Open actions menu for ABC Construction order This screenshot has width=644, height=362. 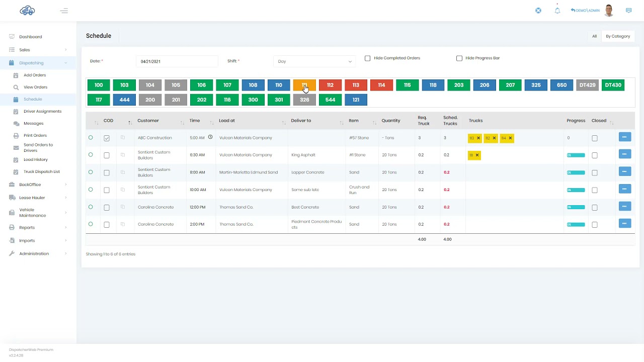[624, 137]
